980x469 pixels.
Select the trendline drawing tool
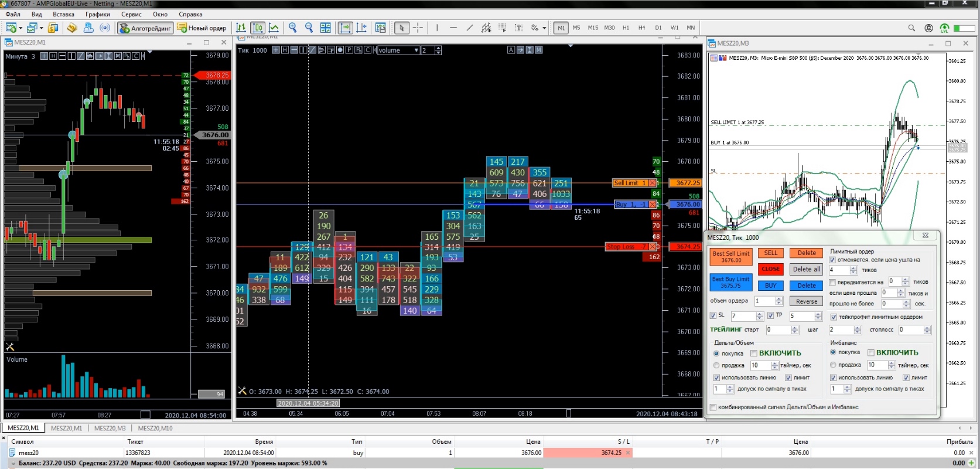470,28
